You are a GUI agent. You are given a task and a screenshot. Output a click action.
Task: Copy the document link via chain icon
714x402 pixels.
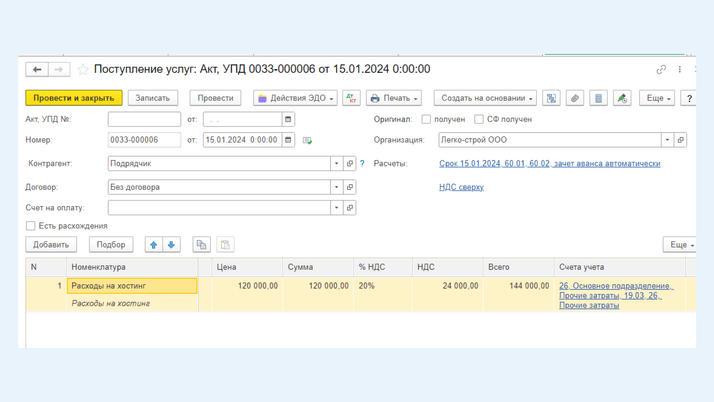tap(661, 70)
